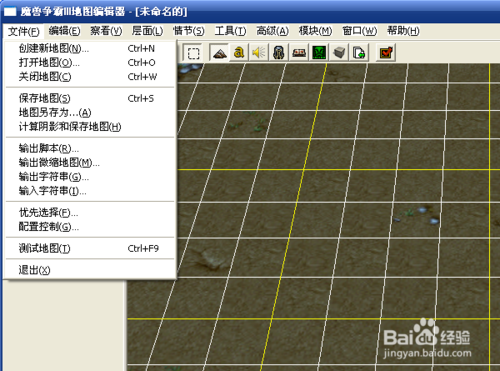Choose 输出微缩地图(M)... entry
This screenshot has width=500, height=371.
[x=90, y=163]
